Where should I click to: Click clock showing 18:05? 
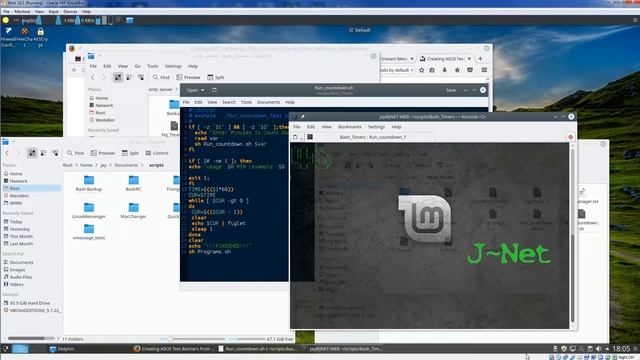click(x=621, y=349)
